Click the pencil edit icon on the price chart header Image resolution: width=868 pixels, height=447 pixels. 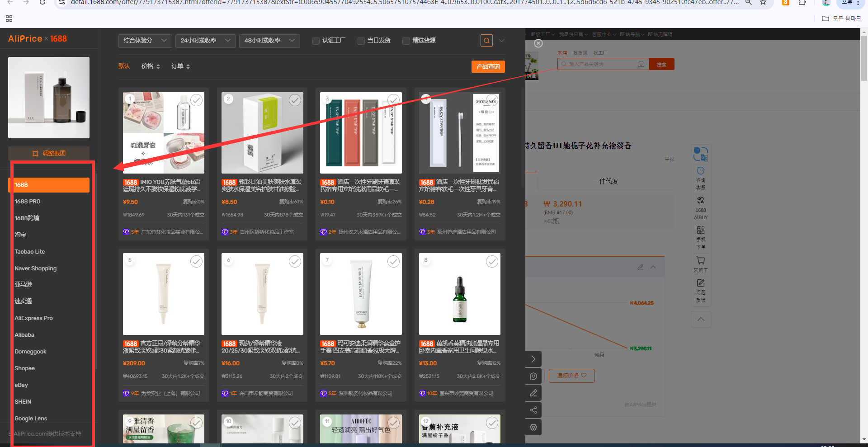(641, 267)
